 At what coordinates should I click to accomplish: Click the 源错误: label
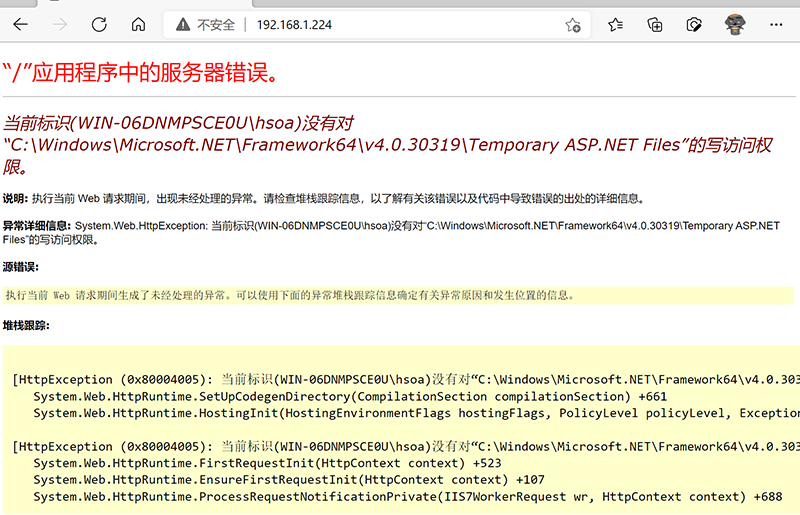pos(20,267)
